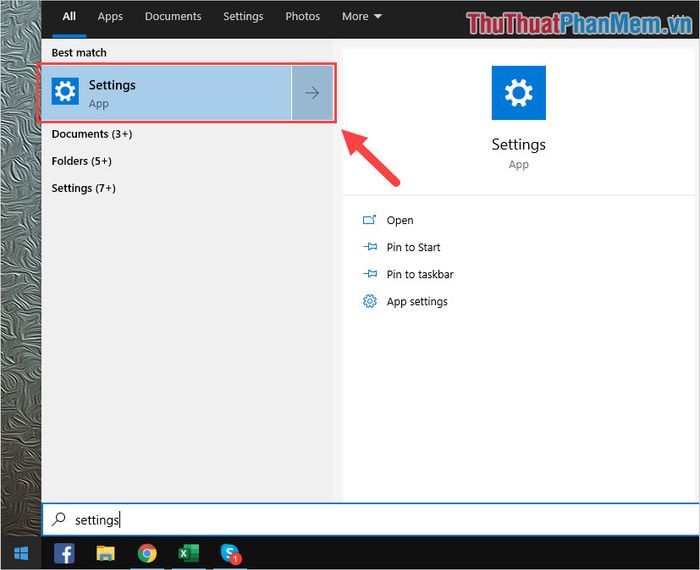
Task: Click the Settings gear icon in Best match
Action: 65,91
